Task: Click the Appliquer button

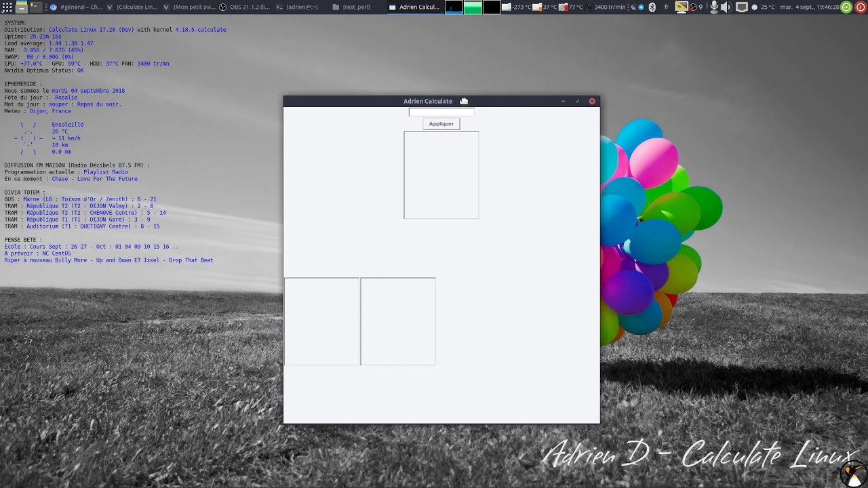Action: coord(441,124)
